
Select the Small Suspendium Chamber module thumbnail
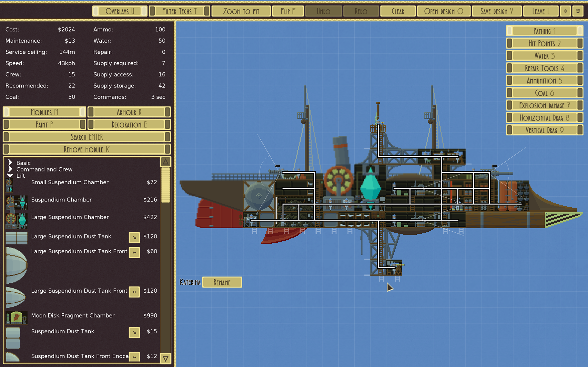point(9,185)
